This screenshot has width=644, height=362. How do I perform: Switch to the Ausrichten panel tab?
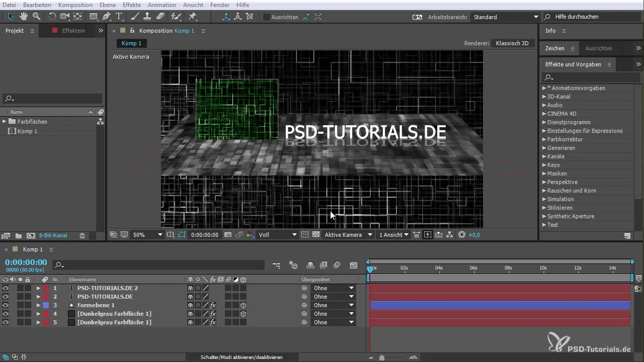tap(599, 48)
